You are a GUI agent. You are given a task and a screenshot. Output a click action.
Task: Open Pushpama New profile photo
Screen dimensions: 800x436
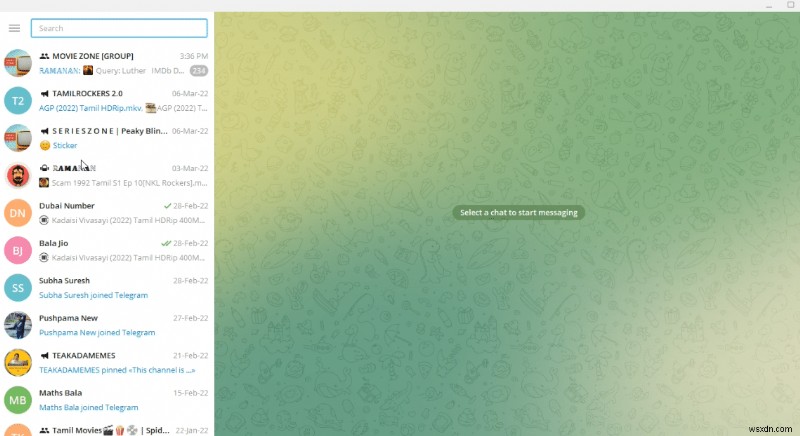click(x=18, y=325)
